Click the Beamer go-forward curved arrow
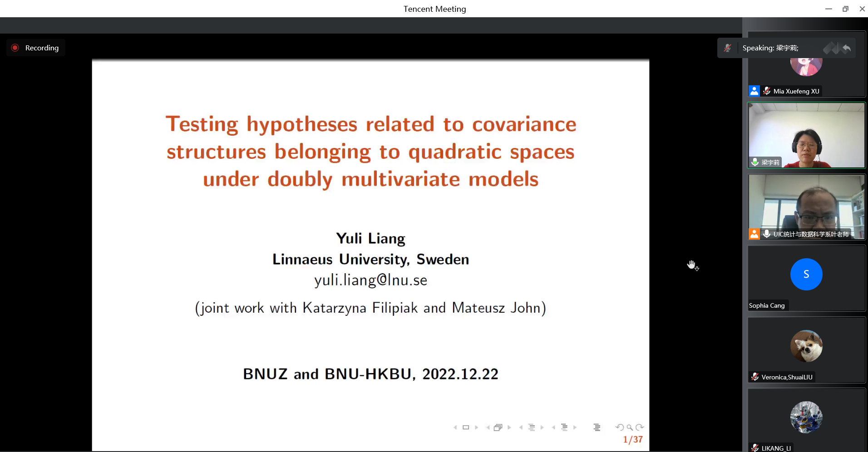868x452 pixels. click(x=640, y=427)
